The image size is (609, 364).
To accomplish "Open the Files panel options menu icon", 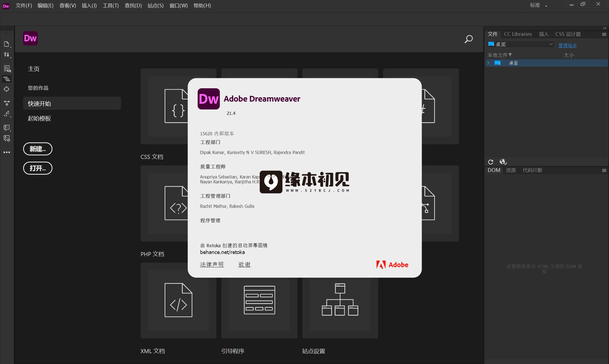I will pos(604,34).
